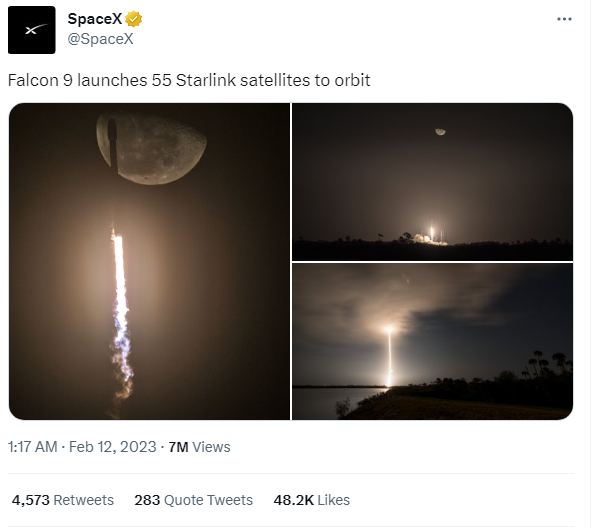Click the gold verified badge
Image resolution: width=592 pixels, height=528 pixels.
[133, 19]
